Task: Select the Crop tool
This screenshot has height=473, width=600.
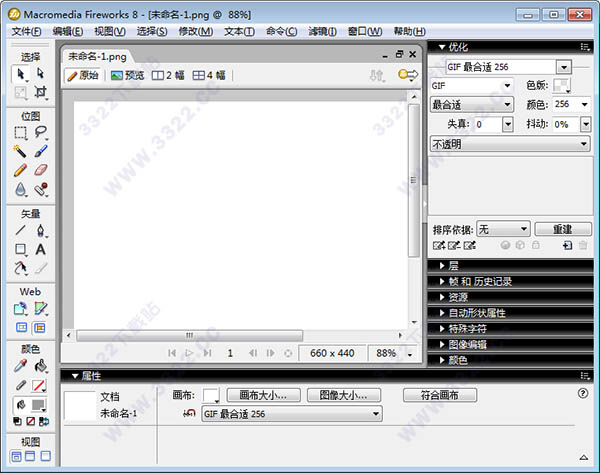Action: pyautogui.click(x=40, y=92)
